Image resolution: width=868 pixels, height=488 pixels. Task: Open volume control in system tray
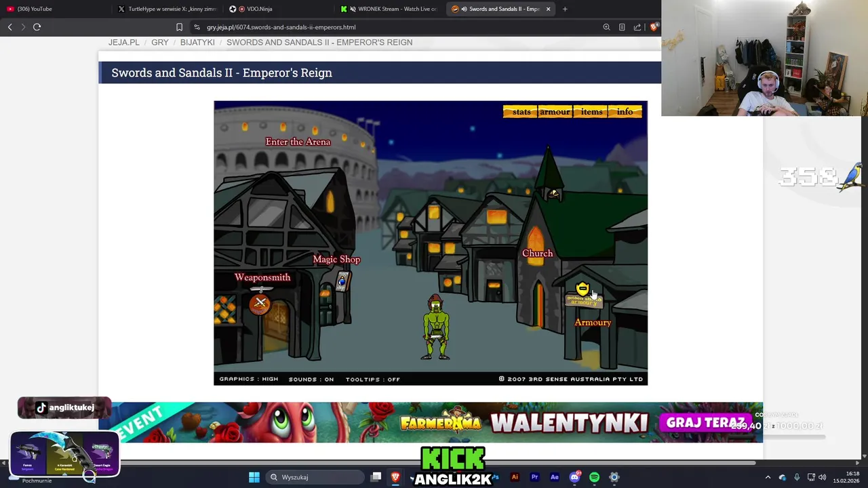click(823, 477)
